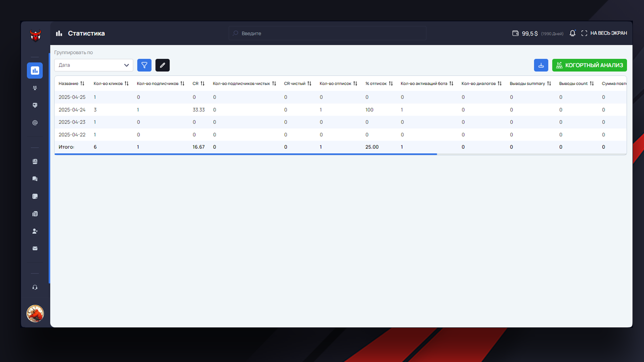
Task: Open the note-card sidebar icon
Action: [35, 197]
